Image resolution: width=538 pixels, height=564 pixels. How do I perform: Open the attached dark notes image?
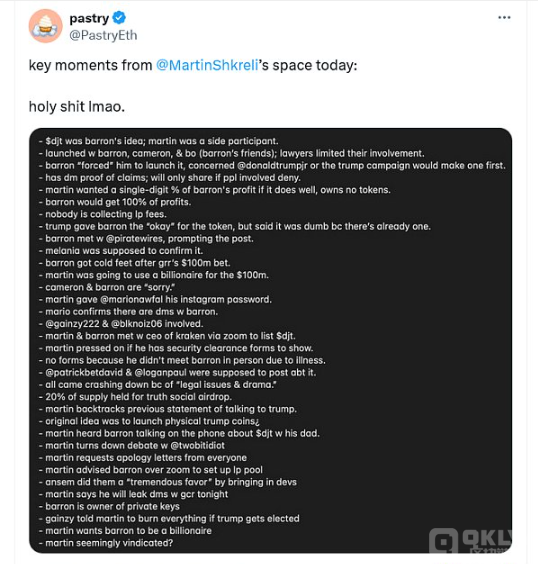click(270, 341)
